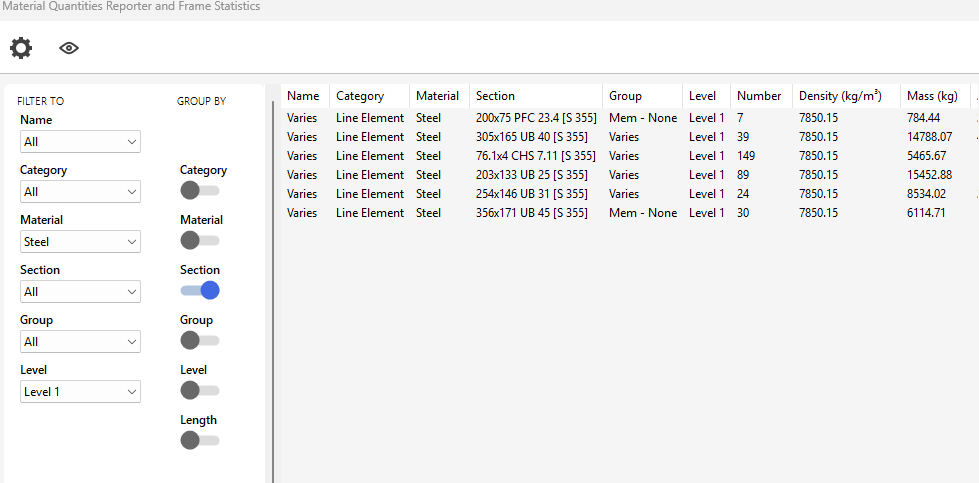Click Number cell showing 89
Image resolution: width=979 pixels, height=483 pixels.
743,175
